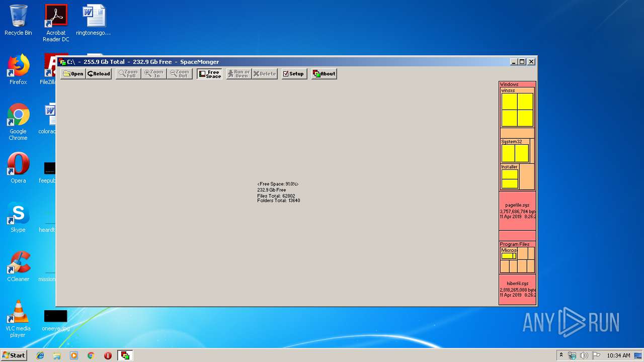Select the Acrobat Reader DC desktop icon
Viewport: 644px width, 362px height.
pos(56,23)
